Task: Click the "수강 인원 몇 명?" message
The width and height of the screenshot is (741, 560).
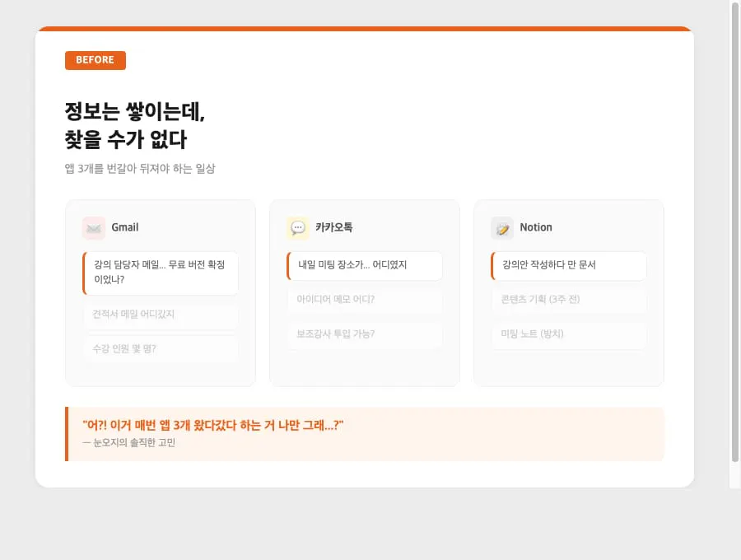Action: click(161, 349)
